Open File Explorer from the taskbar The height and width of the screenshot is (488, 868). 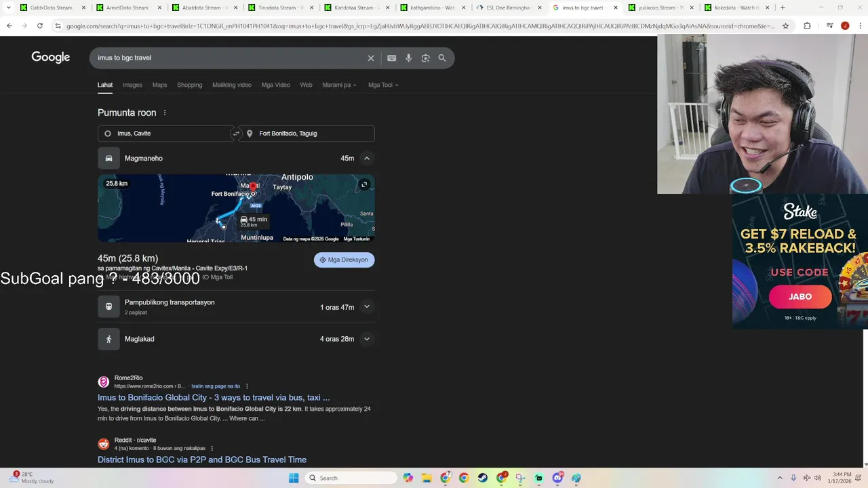click(427, 478)
